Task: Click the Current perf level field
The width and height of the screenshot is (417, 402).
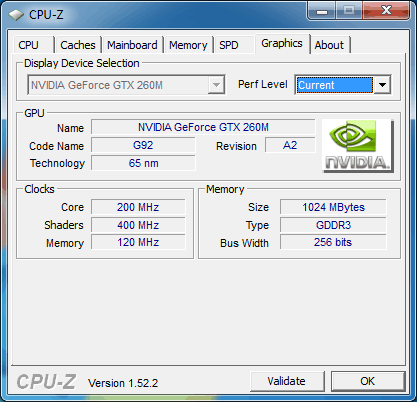Action: pyautogui.click(x=335, y=85)
